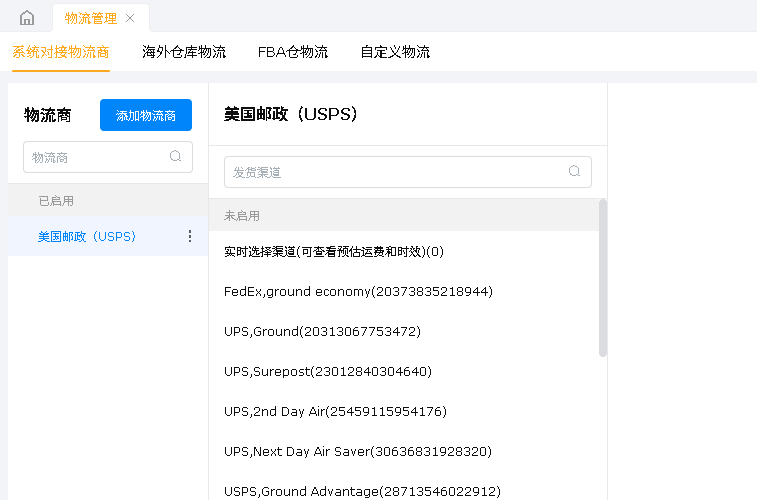The height and width of the screenshot is (500, 757).
Task: Select UPS,2nd Day Air channel
Action: tap(335, 411)
